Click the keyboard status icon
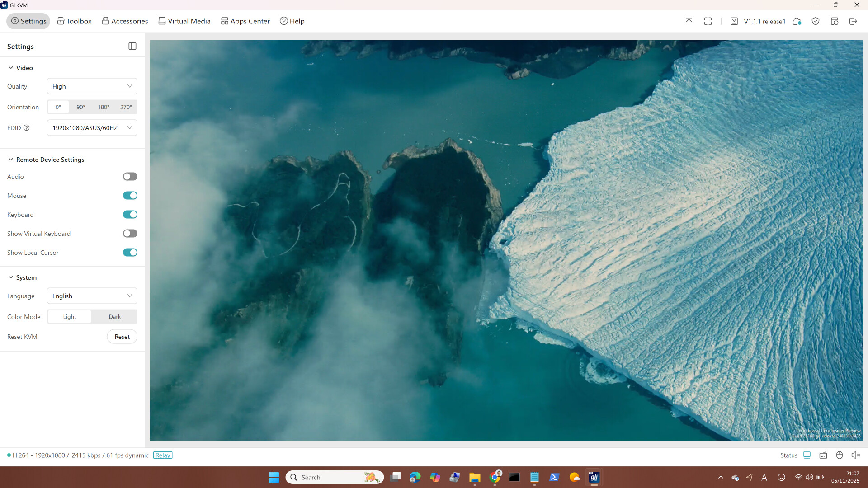Screen dimensions: 868x488 823,455
